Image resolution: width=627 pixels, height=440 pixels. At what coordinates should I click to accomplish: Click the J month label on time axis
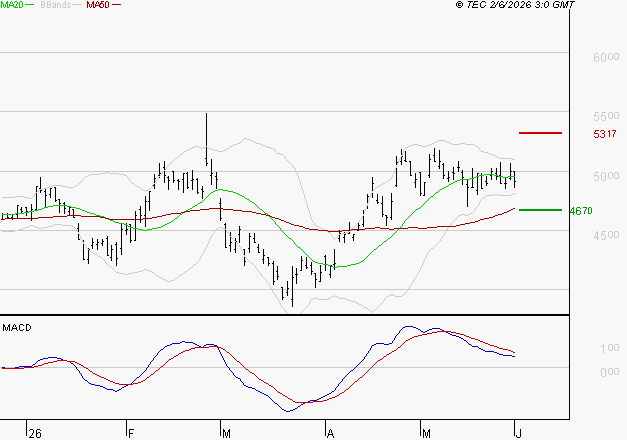tap(519, 434)
